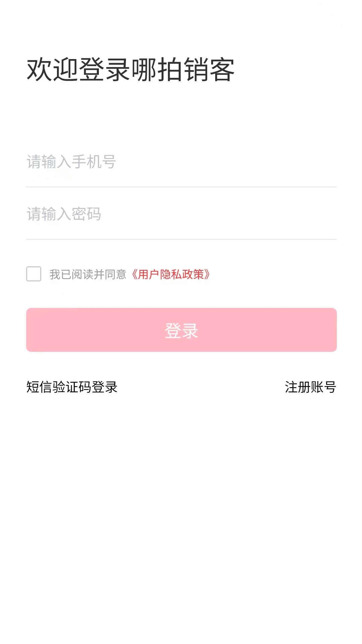Tap the wide pink login bar
362x644 pixels.
(x=181, y=330)
